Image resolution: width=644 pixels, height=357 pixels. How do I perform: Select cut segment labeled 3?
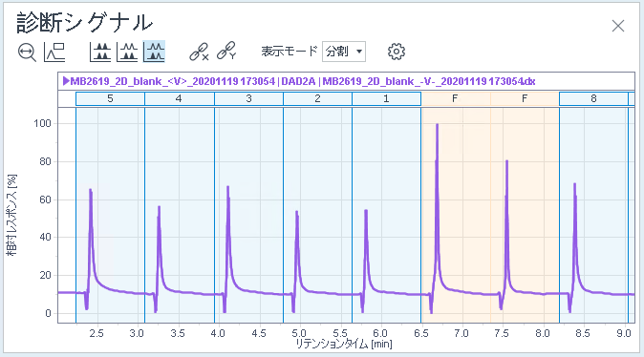pos(248,98)
